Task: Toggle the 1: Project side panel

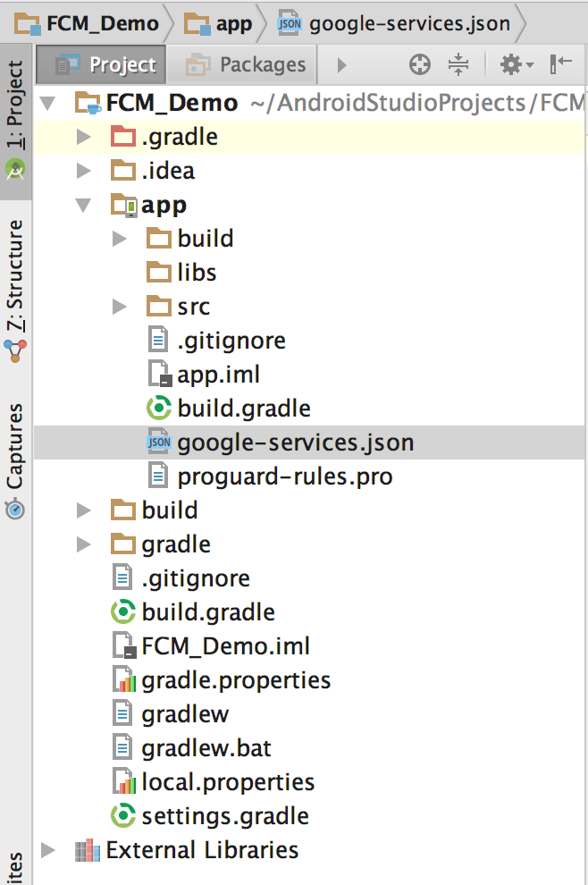Action: pos(15,120)
